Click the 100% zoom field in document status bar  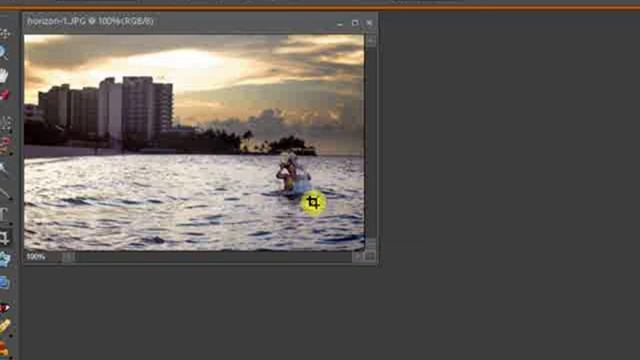tap(36, 257)
